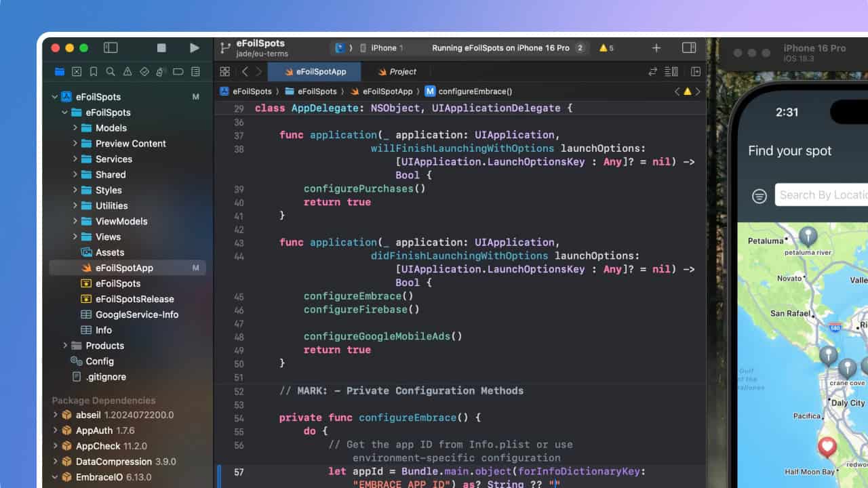
Task: Toggle the right inspector panel
Action: pyautogui.click(x=689, y=48)
